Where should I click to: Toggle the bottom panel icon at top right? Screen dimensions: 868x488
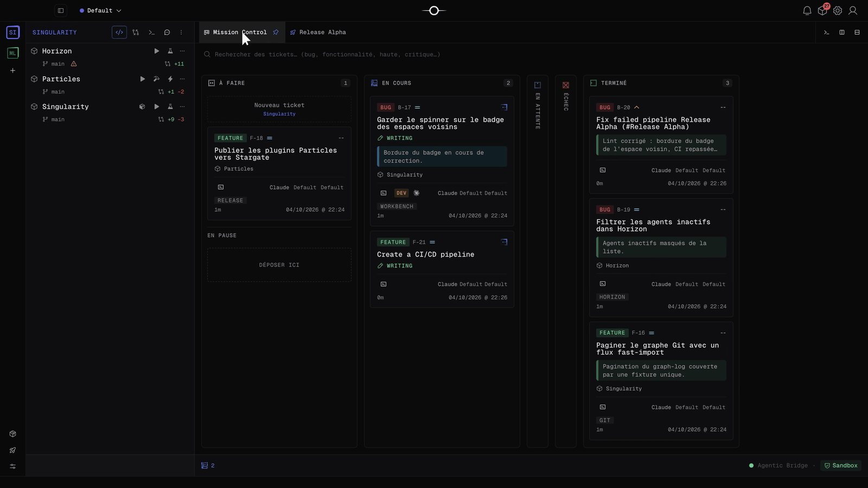857,33
